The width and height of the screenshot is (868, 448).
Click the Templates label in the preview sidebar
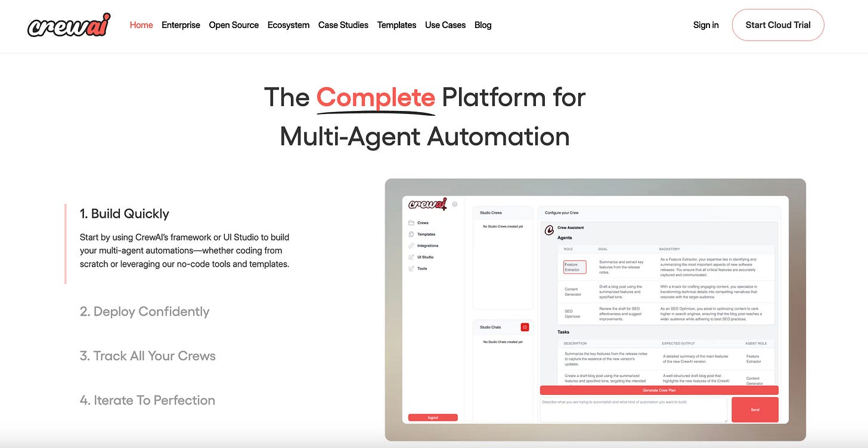coord(426,234)
